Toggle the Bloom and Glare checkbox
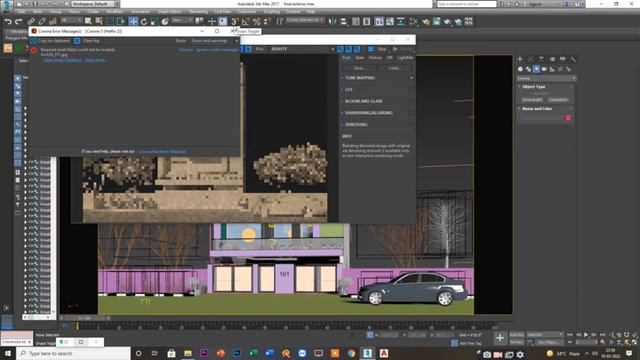 click(411, 101)
